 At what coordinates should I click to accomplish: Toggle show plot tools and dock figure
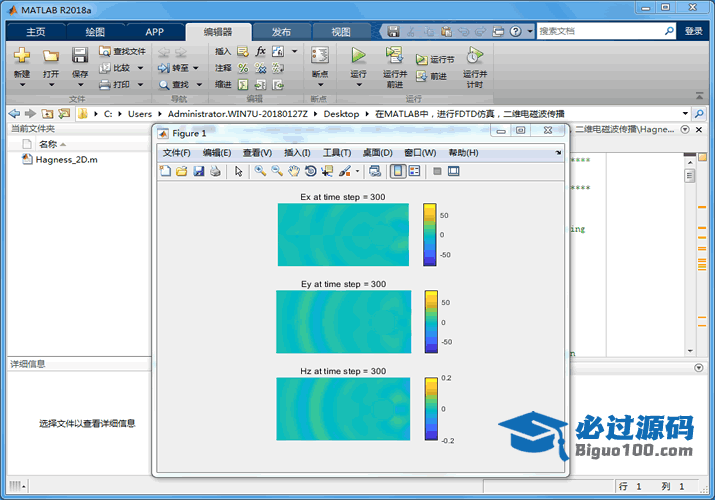(453, 171)
